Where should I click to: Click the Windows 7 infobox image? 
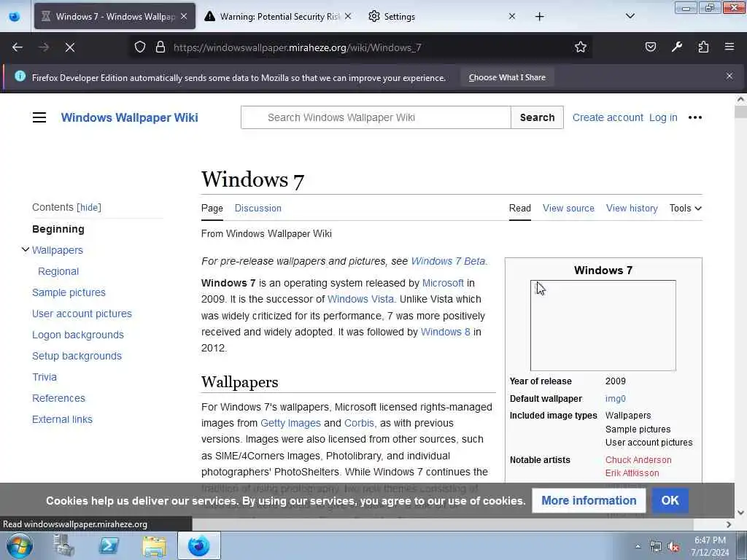point(603,326)
